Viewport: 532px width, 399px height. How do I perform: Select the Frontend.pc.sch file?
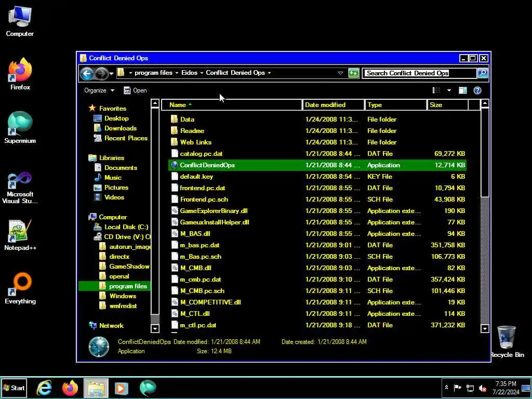[x=317, y=199]
